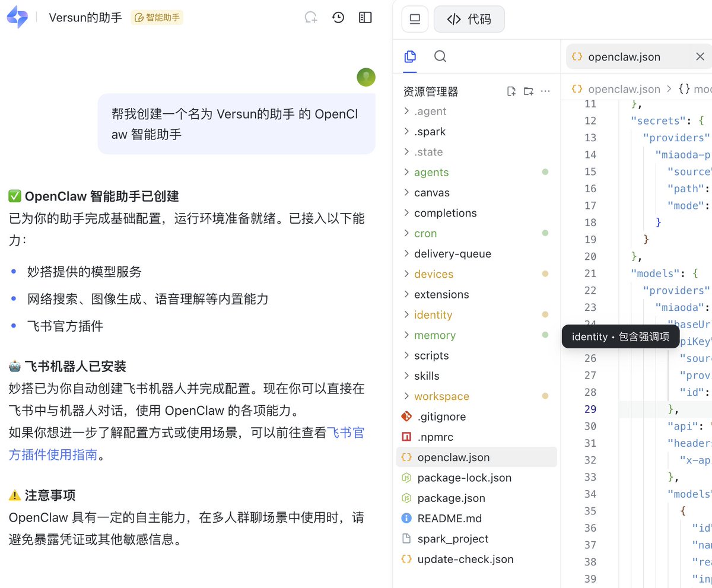Click the agents folder status dot
This screenshot has height=588, width=712.
click(x=545, y=172)
